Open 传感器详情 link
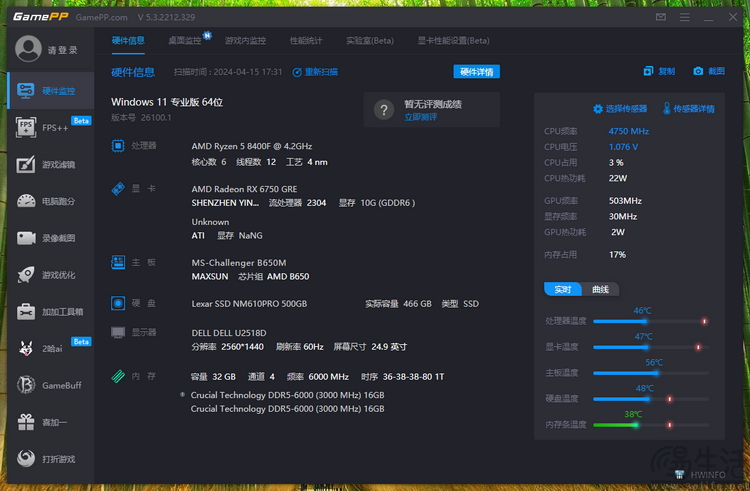Screen dimensions: 750x491 tap(688, 109)
